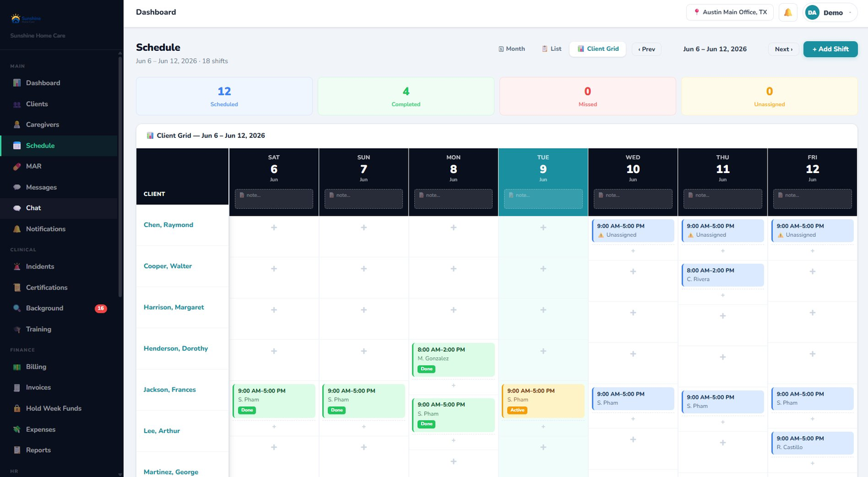Click the Expenses icon in sidebar

pyautogui.click(x=17, y=430)
